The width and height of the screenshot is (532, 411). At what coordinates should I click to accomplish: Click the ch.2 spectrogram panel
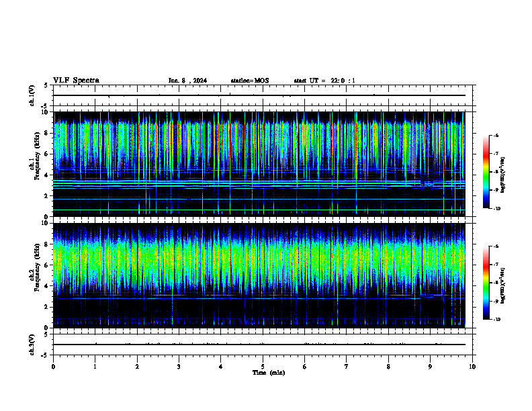click(x=259, y=275)
